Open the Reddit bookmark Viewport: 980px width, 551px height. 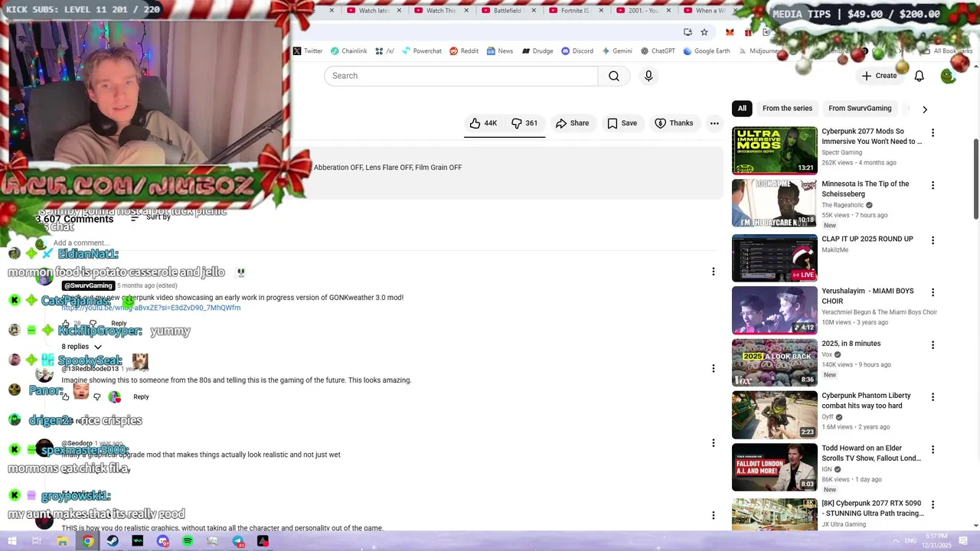coord(464,51)
